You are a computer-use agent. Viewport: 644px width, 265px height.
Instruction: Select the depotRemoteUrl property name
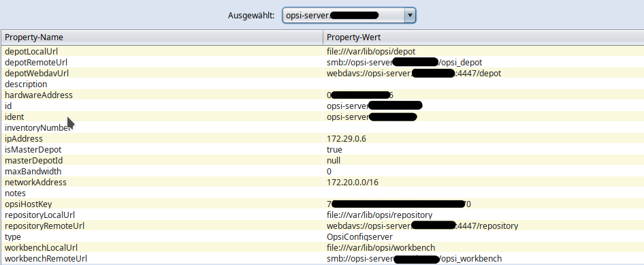tap(36, 63)
